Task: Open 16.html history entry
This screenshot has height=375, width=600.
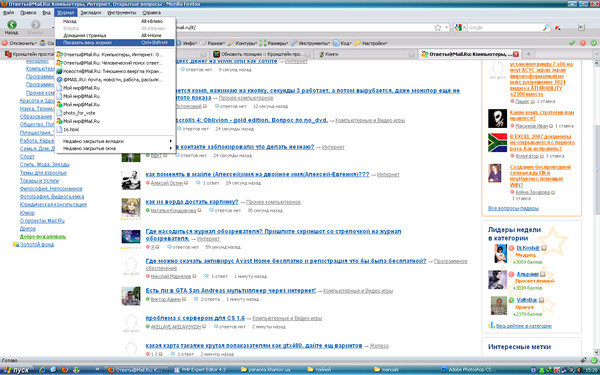Action: [115, 130]
